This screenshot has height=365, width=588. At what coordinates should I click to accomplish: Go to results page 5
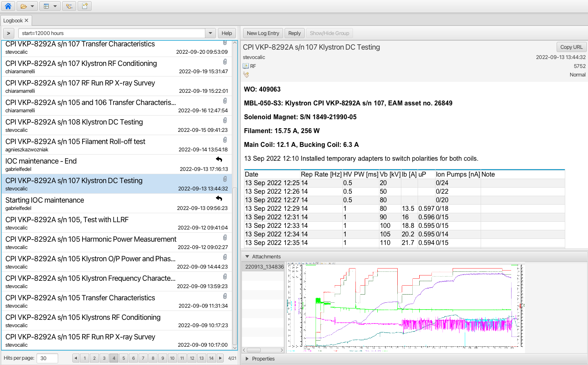[124, 358]
